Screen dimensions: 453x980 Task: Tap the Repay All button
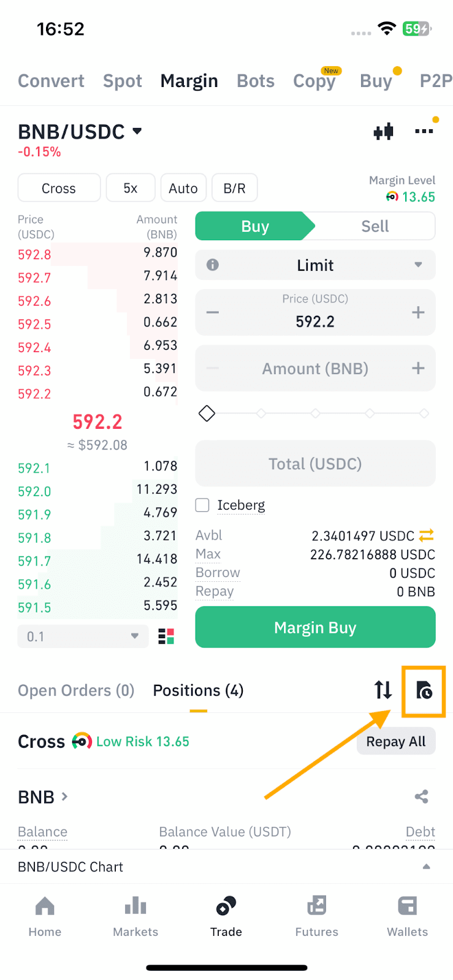click(395, 742)
